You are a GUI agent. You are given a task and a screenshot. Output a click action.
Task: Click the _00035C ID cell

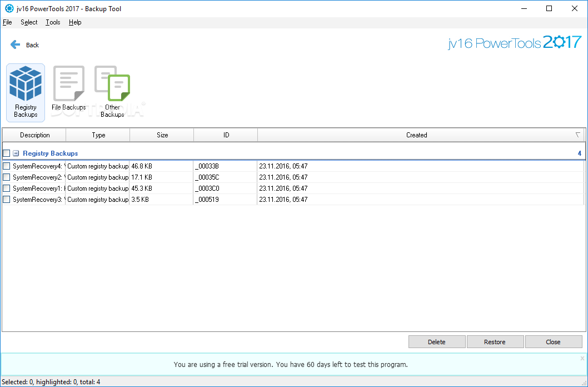point(225,177)
